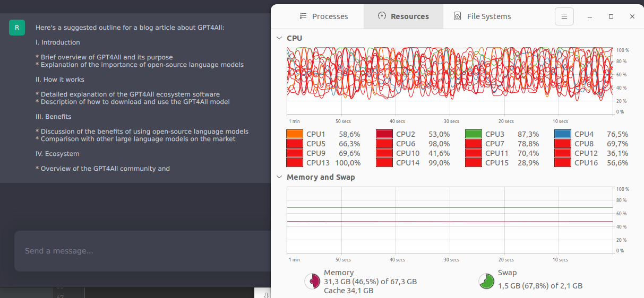Image resolution: width=644 pixels, height=298 pixels.
Task: Click the CPU13 100,0% value
Action: tap(348, 163)
